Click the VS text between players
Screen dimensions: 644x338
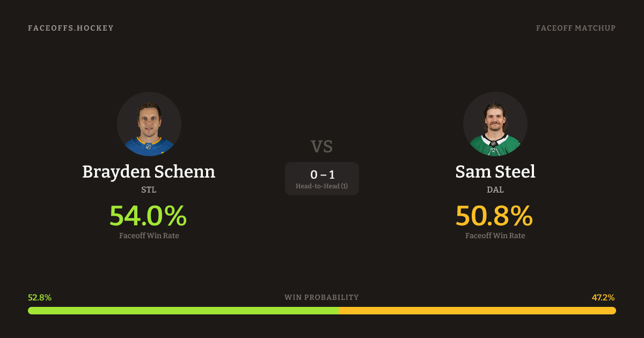(x=322, y=146)
